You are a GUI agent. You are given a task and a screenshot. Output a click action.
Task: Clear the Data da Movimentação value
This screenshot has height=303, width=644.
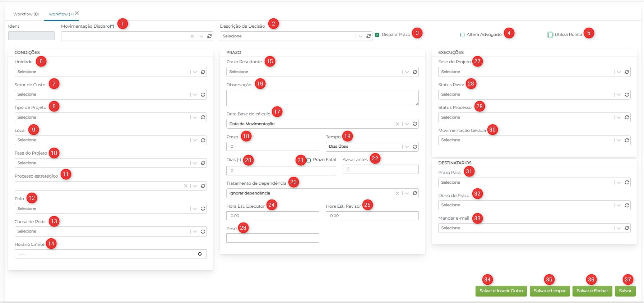398,124
